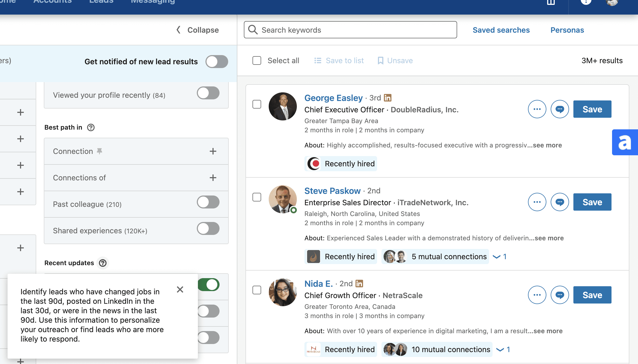Open the floating blue 'a' widget
This screenshot has width=638, height=364.
625,142
